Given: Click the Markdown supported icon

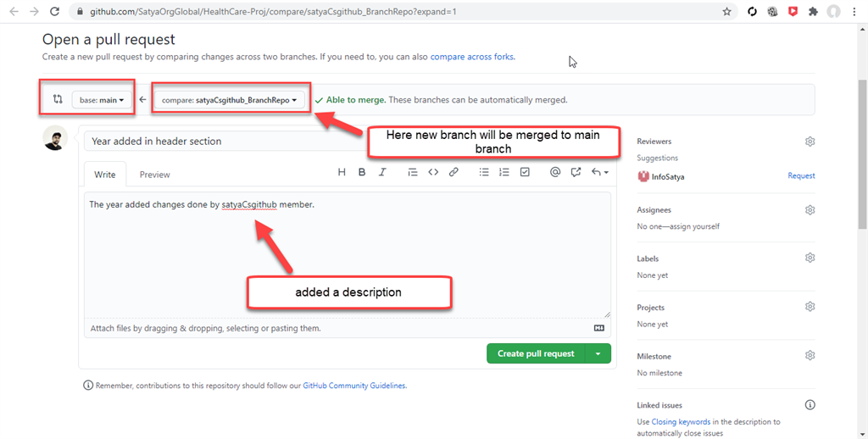Looking at the screenshot, I should (x=599, y=328).
